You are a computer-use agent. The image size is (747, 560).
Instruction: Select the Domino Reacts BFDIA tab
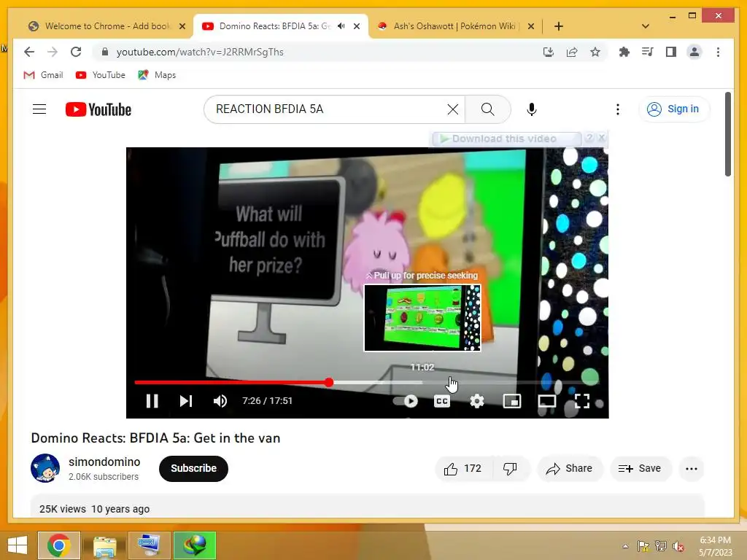274,26
